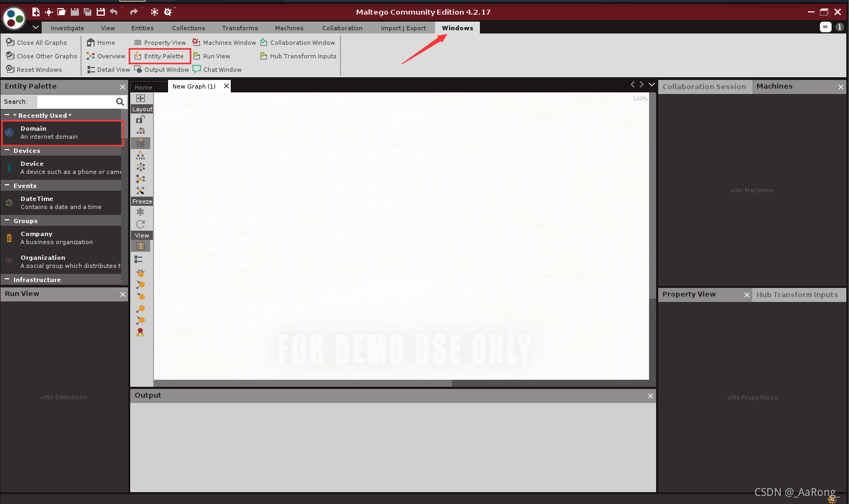Select the Company entity
This screenshot has height=504, width=849.
[x=61, y=238]
